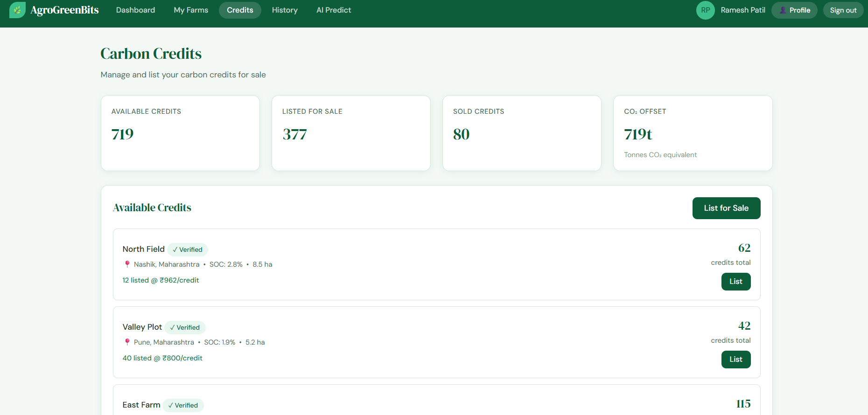Open the History tab

pyautogui.click(x=285, y=10)
